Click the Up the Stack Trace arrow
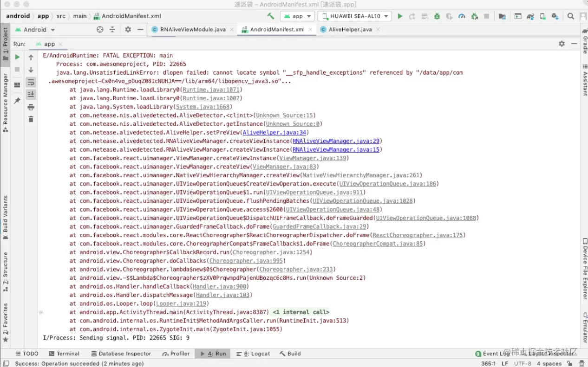This screenshot has width=588, height=367. pyautogui.click(x=31, y=58)
